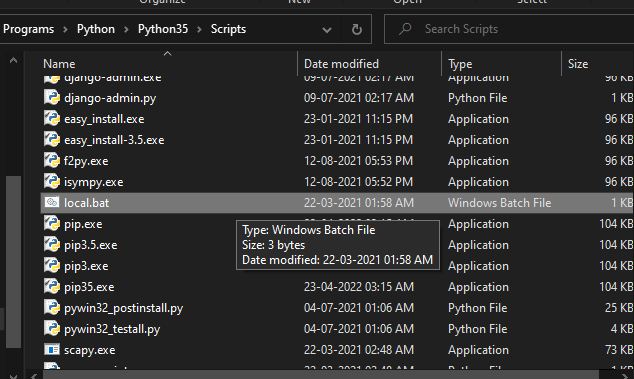Image resolution: width=634 pixels, height=379 pixels.
Task: Click the pip35.exe file icon
Action: pos(52,287)
